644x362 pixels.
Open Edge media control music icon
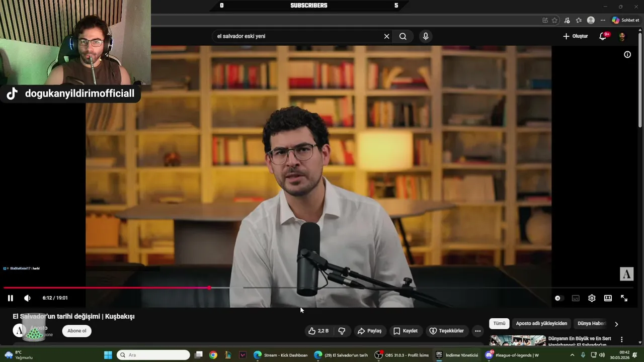click(567, 20)
